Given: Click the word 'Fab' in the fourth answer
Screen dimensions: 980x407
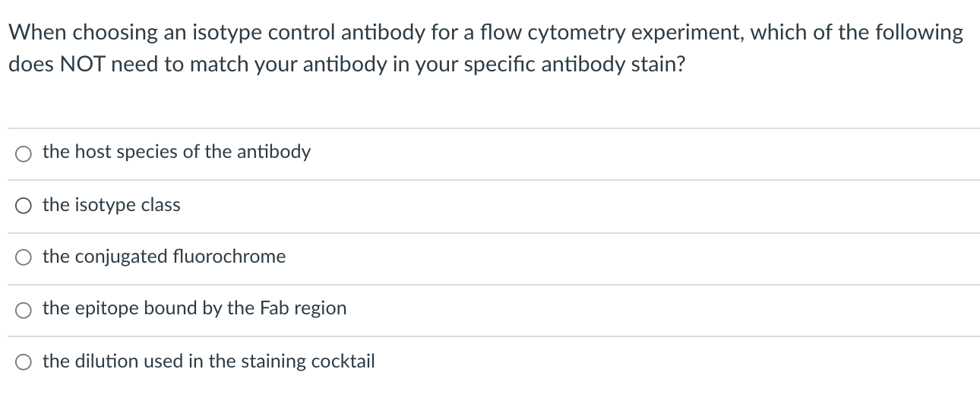Looking at the screenshot, I should (x=275, y=308).
